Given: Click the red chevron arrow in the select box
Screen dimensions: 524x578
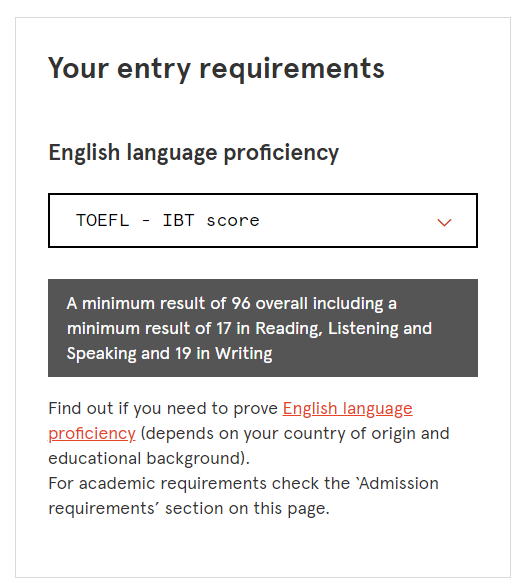Looking at the screenshot, I should pos(444,222).
